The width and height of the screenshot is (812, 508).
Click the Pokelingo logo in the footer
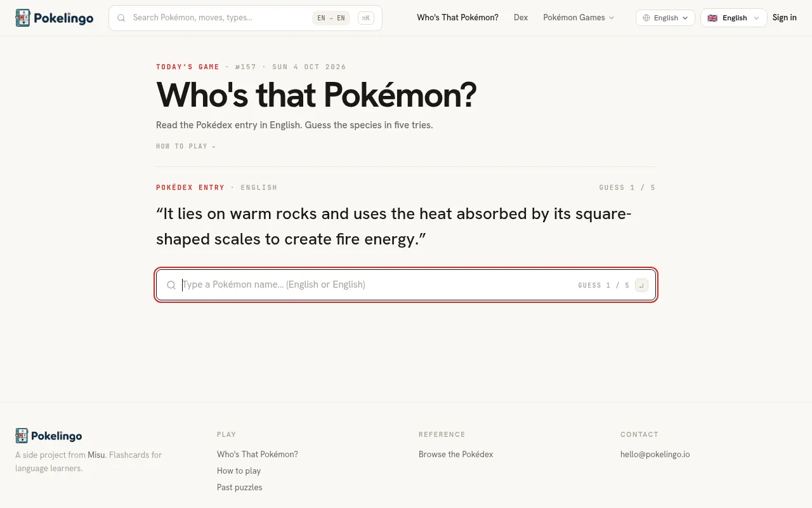pos(49,436)
